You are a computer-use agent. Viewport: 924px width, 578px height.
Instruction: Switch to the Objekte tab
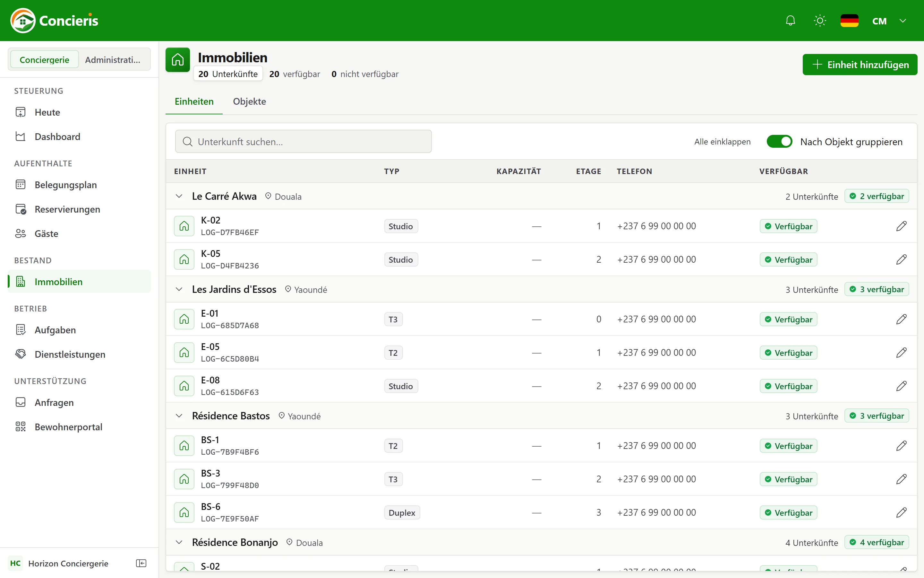[249, 101]
